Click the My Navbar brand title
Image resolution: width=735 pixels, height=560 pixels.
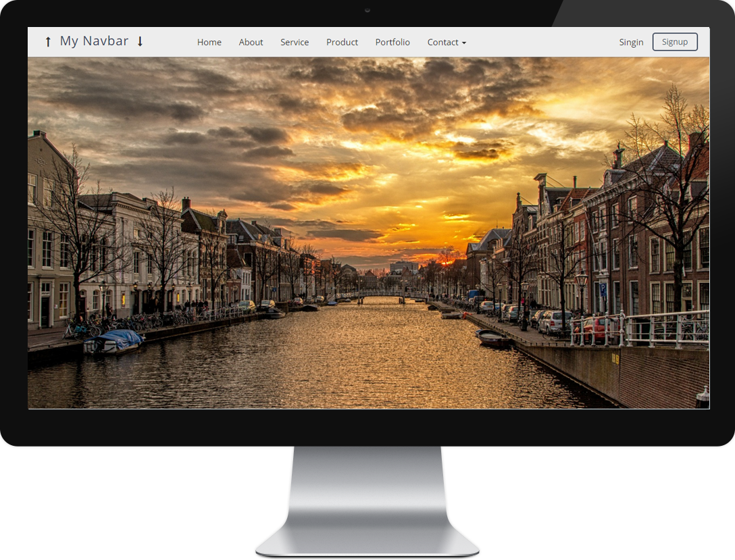tap(94, 41)
